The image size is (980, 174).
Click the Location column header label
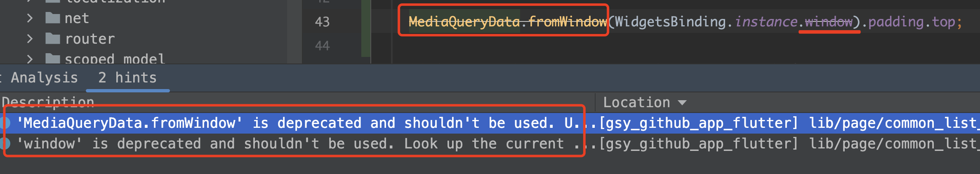(x=636, y=102)
